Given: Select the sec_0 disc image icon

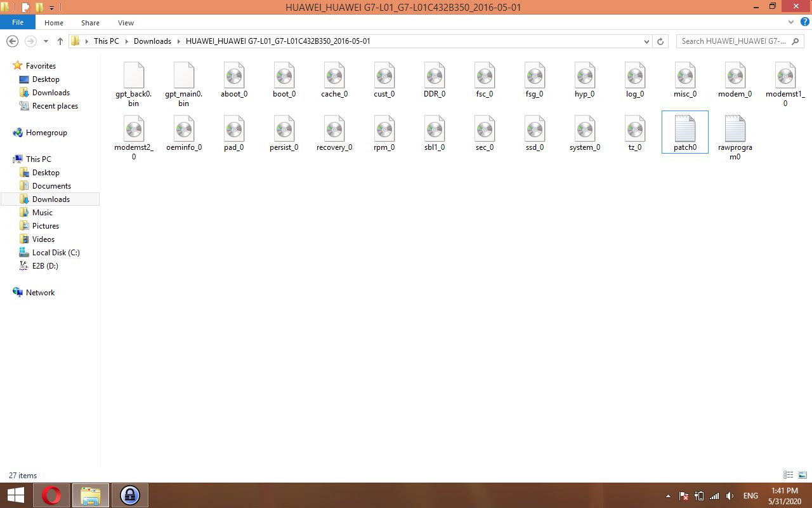Looking at the screenshot, I should pos(485,128).
